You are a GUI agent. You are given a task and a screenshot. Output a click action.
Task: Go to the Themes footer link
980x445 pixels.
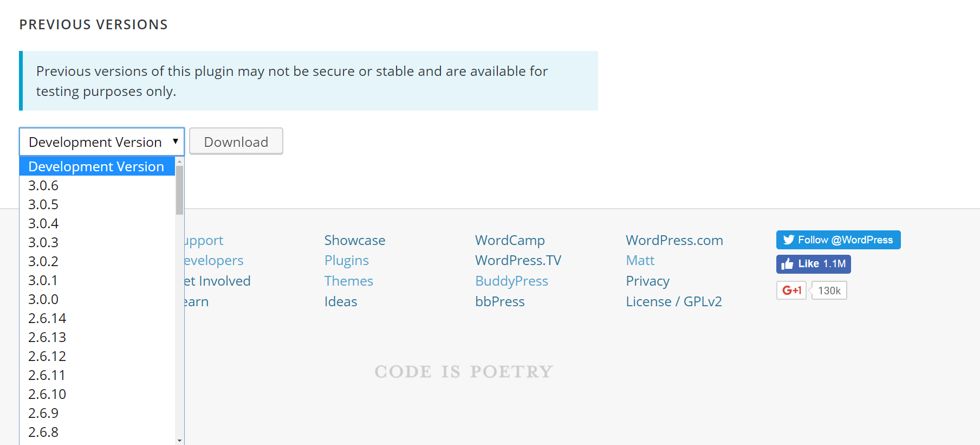coord(349,281)
